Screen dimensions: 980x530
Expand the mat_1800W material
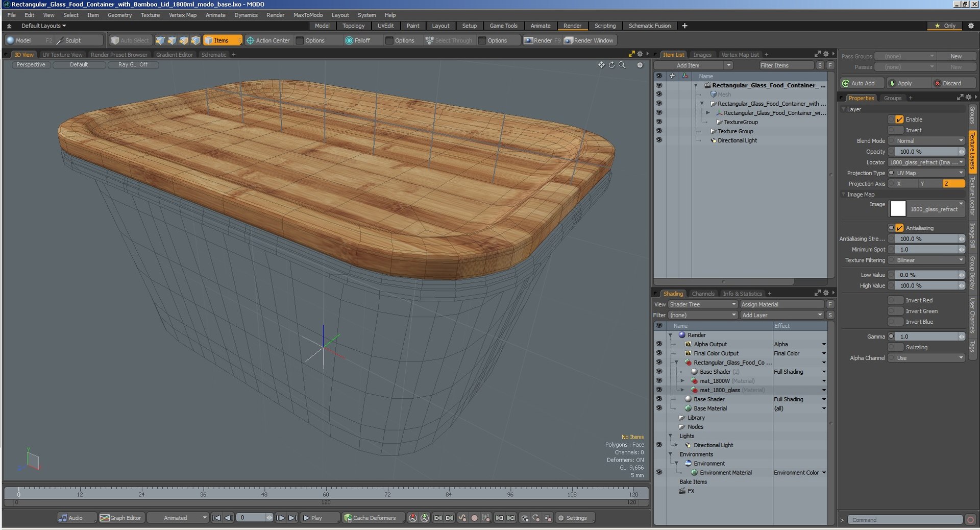(x=682, y=381)
